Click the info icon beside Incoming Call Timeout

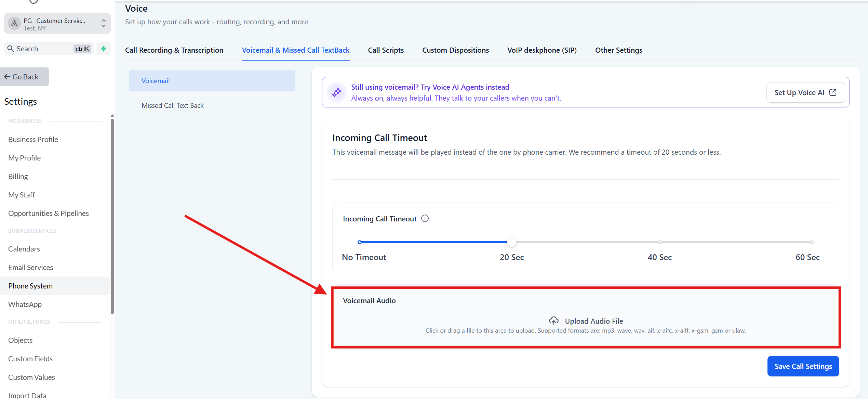point(425,218)
